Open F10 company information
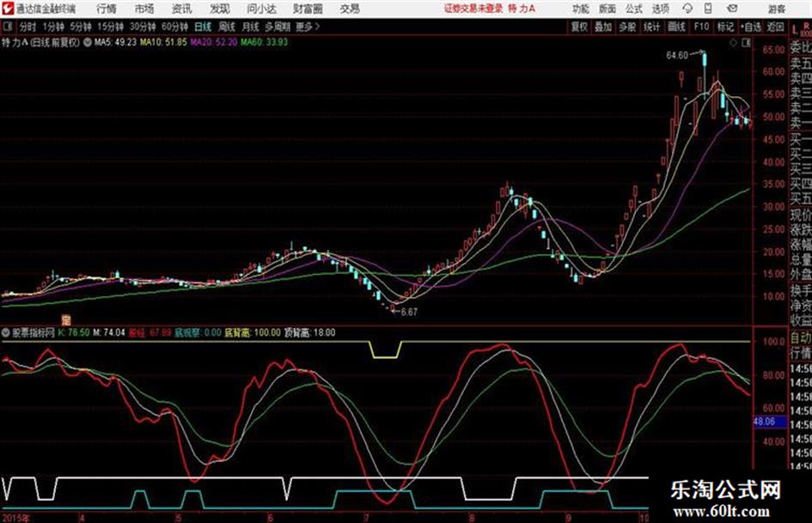This screenshot has width=812, height=523. tap(701, 27)
